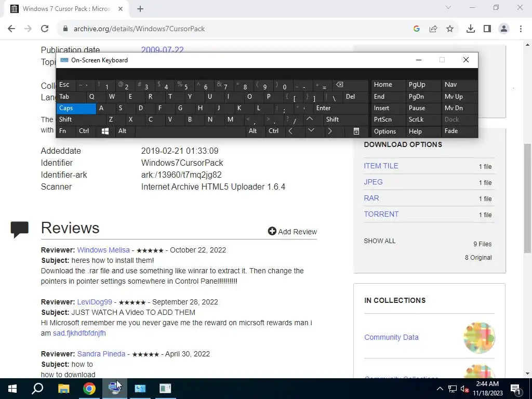Click the Tab key on On-Screen Keyboard

[71, 97]
